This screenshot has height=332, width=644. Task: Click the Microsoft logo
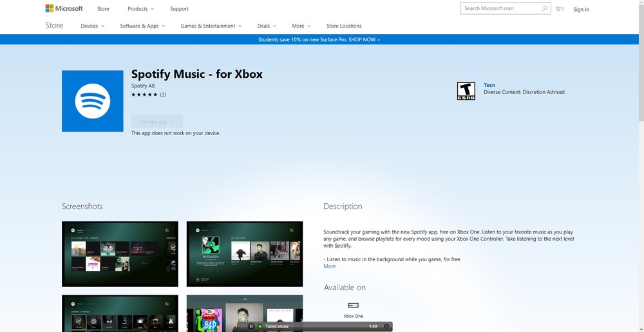coord(64,8)
